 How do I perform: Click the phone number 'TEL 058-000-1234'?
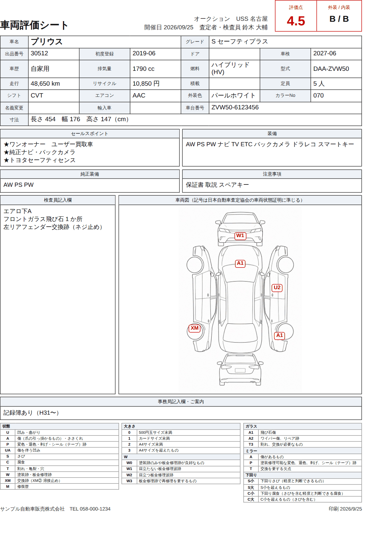(x=90, y=509)
